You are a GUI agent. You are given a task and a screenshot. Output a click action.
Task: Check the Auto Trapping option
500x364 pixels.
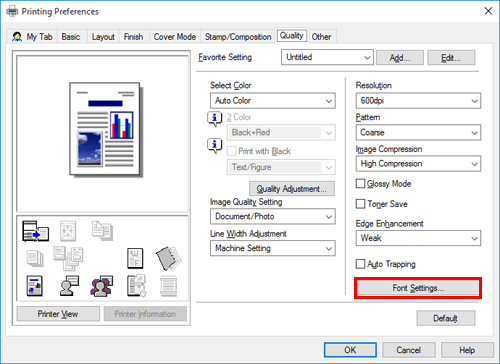tap(360, 264)
